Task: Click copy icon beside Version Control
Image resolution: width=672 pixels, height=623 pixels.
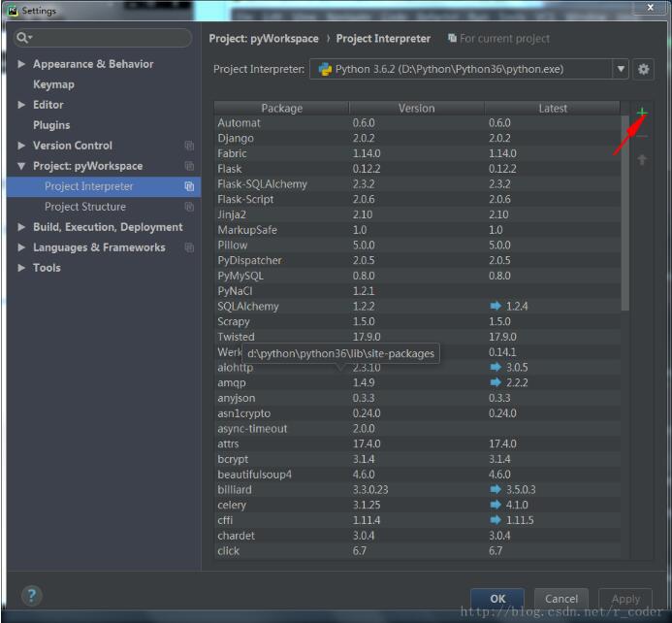Action: pyautogui.click(x=189, y=146)
